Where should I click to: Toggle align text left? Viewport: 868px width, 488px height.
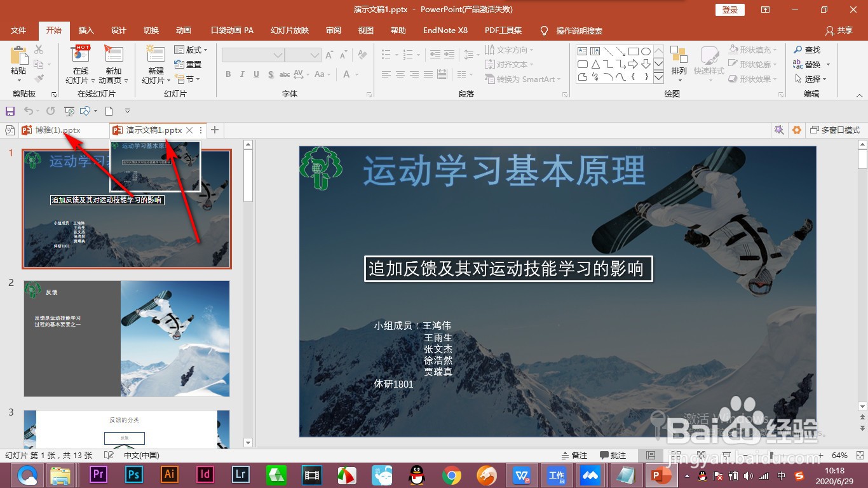tap(386, 74)
